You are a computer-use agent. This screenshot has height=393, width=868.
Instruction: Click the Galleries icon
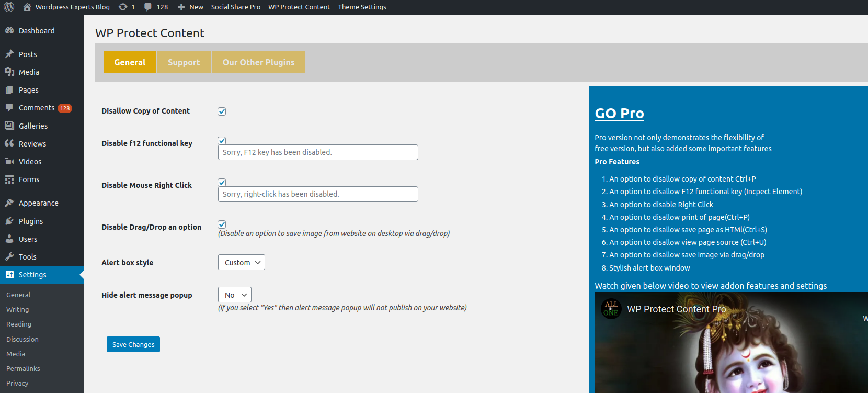[x=9, y=126]
